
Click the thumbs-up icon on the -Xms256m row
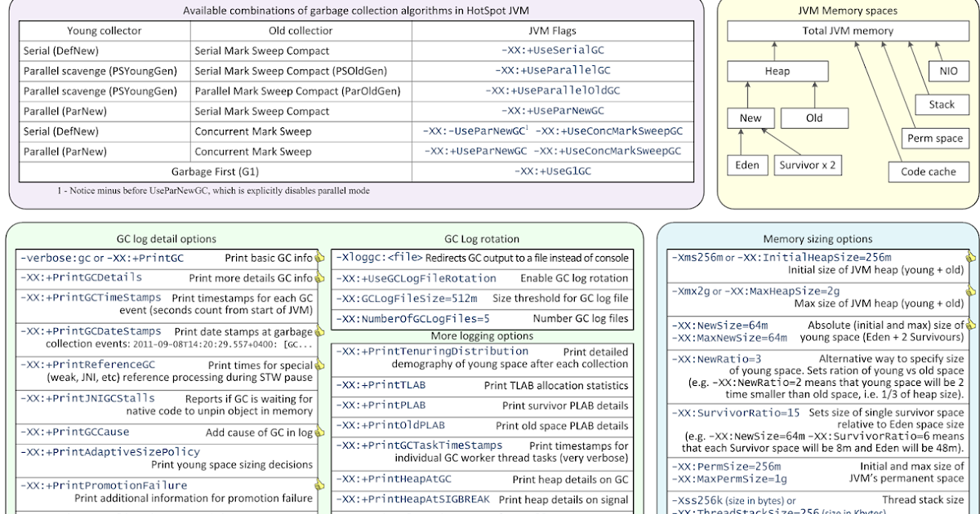pos(971,258)
